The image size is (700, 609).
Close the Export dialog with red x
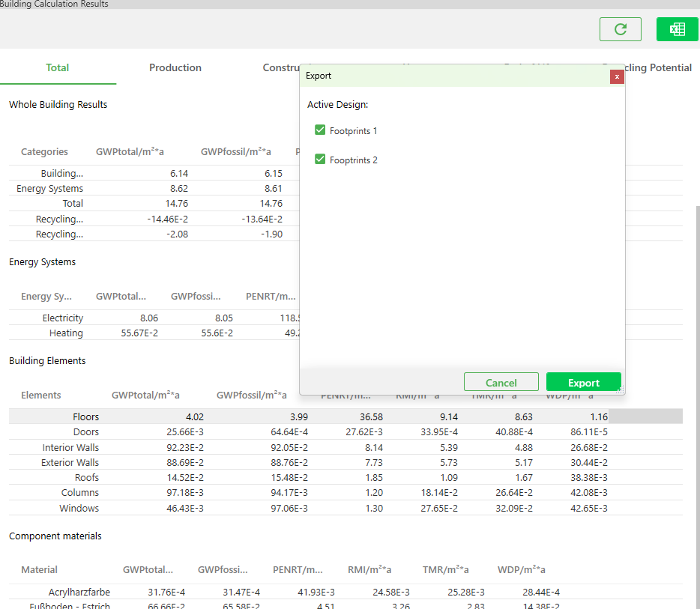pos(616,76)
